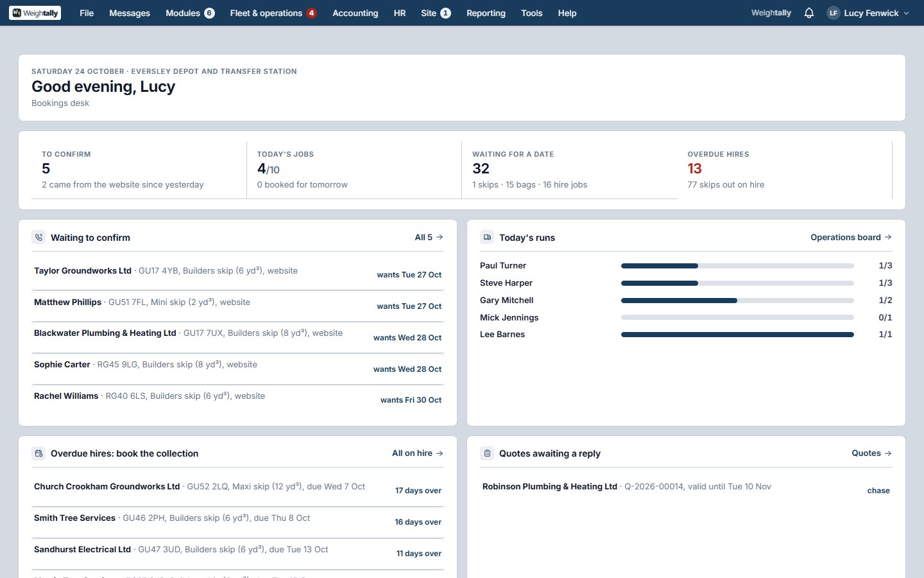Open the notifications bell

809,13
